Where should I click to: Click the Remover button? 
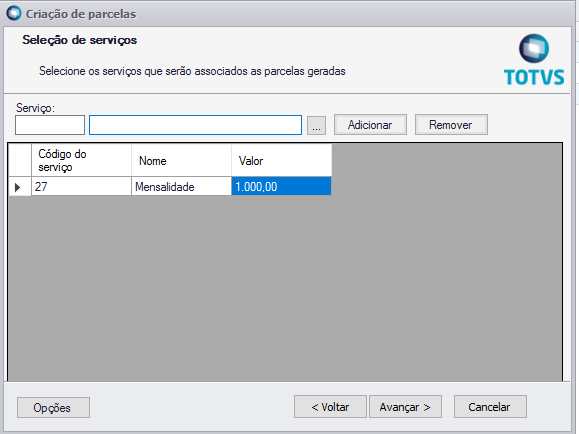451,125
